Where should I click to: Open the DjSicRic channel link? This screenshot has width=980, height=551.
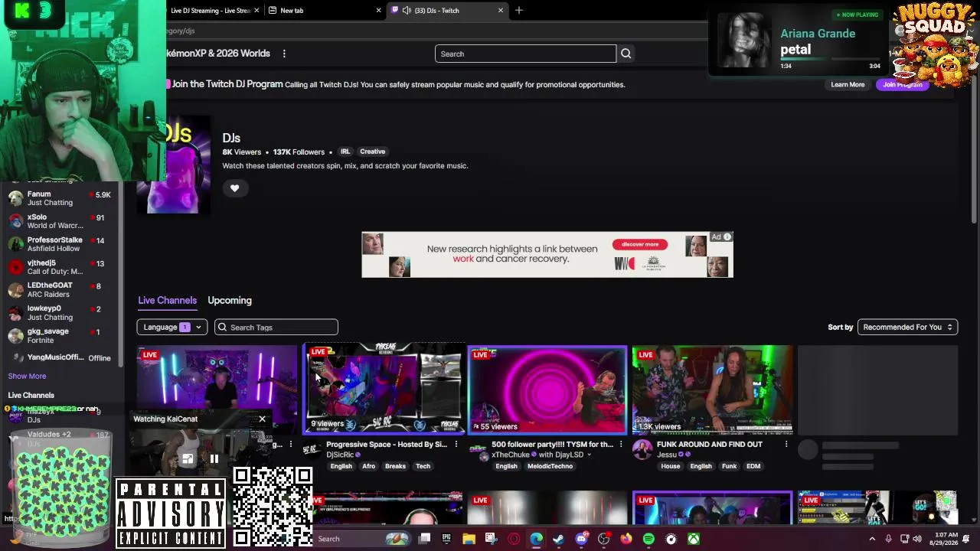click(x=340, y=455)
